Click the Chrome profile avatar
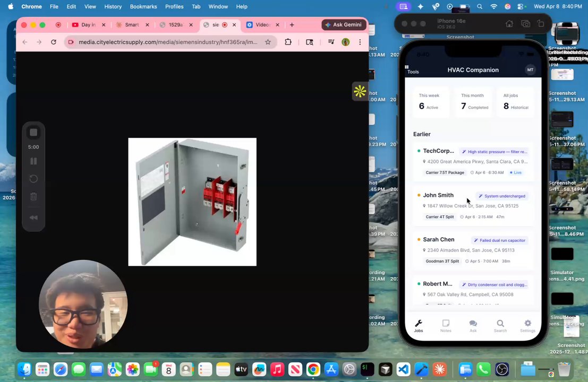This screenshot has width=588, height=382. [345, 42]
